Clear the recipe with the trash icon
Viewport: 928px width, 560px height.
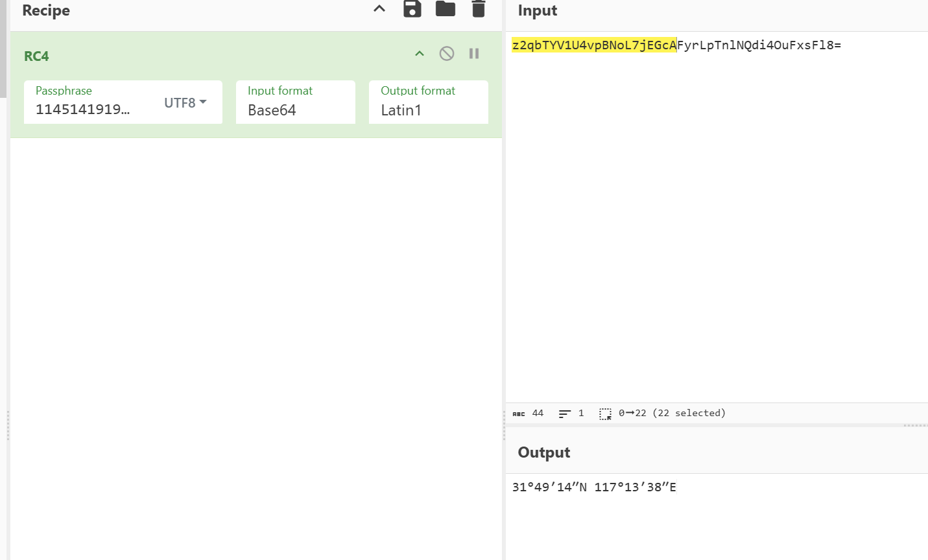tap(479, 9)
